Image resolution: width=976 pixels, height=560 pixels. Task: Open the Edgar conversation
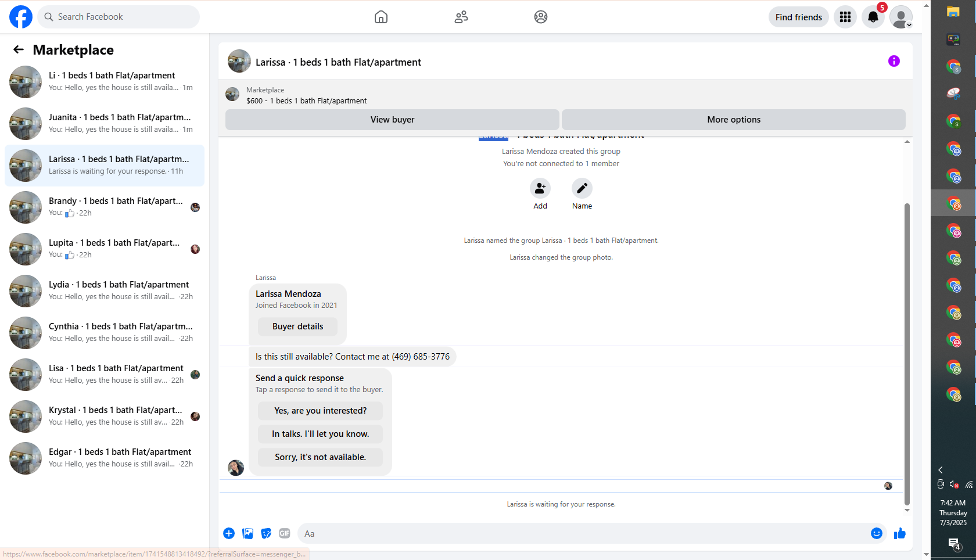pos(105,458)
